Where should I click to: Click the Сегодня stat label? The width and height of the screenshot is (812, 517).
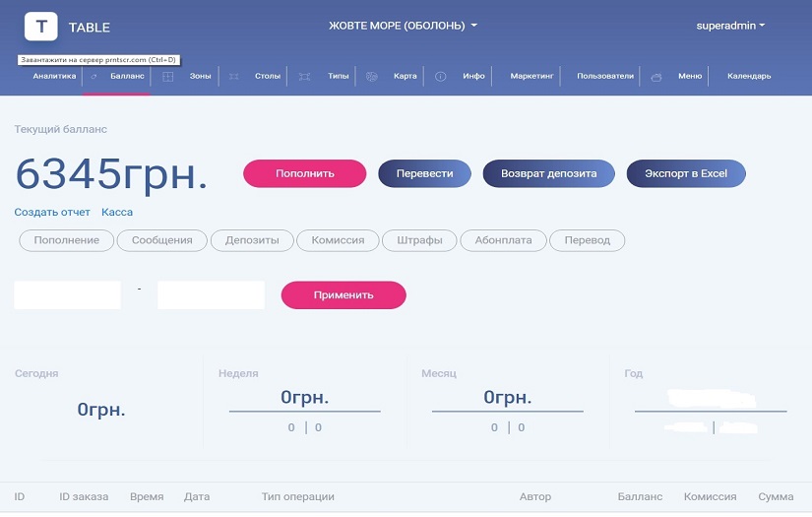coord(36,373)
